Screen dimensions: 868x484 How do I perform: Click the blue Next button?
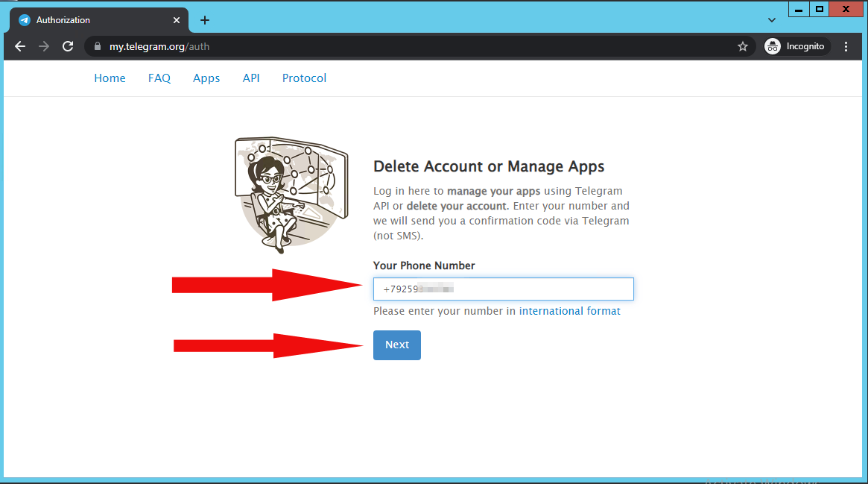click(397, 345)
